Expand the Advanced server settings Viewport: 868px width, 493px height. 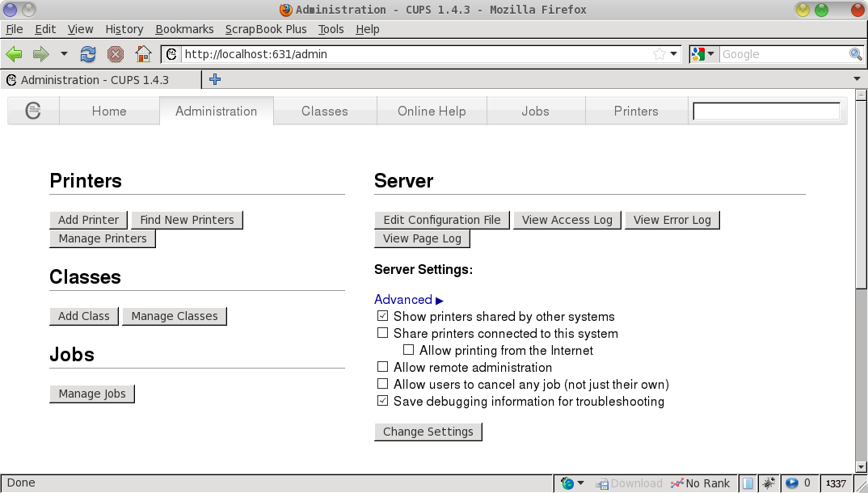[x=409, y=300]
